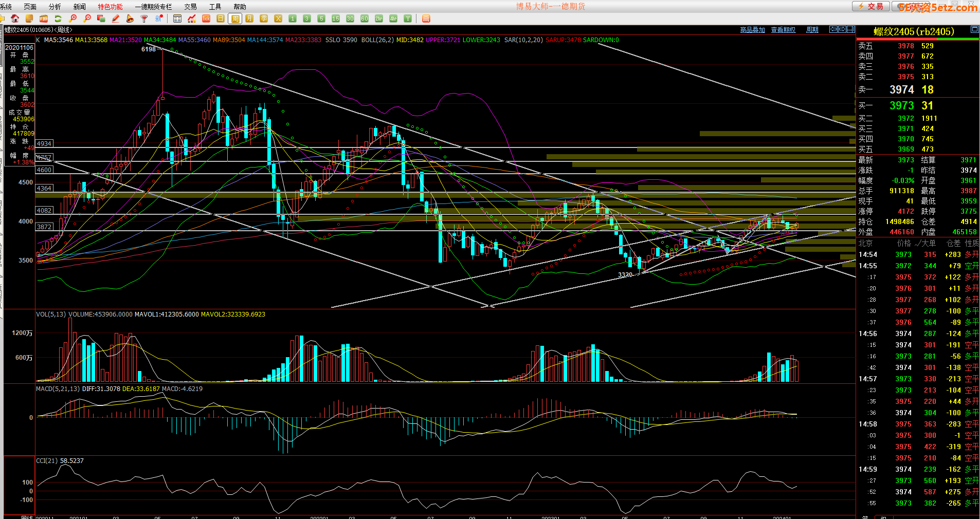Click the green refresh arrows icon
Image resolution: width=980 pixels, height=519 pixels.
click(x=58, y=18)
